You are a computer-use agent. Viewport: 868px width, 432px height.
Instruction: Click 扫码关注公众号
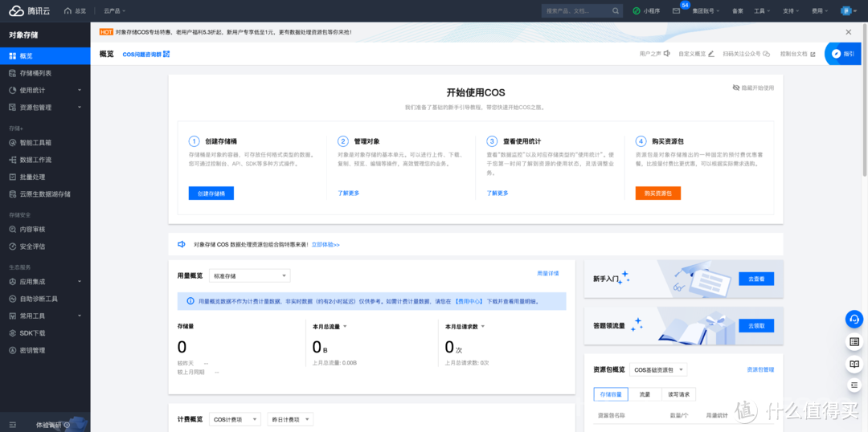(746, 55)
